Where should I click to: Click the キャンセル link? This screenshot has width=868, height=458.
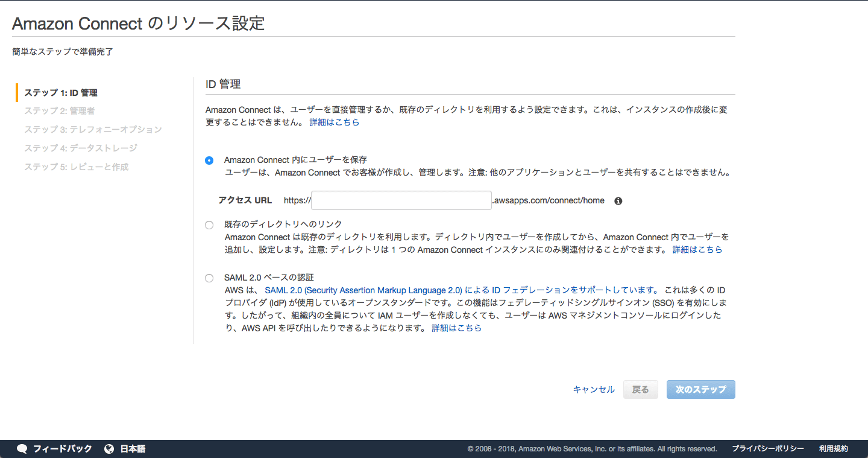(594, 390)
